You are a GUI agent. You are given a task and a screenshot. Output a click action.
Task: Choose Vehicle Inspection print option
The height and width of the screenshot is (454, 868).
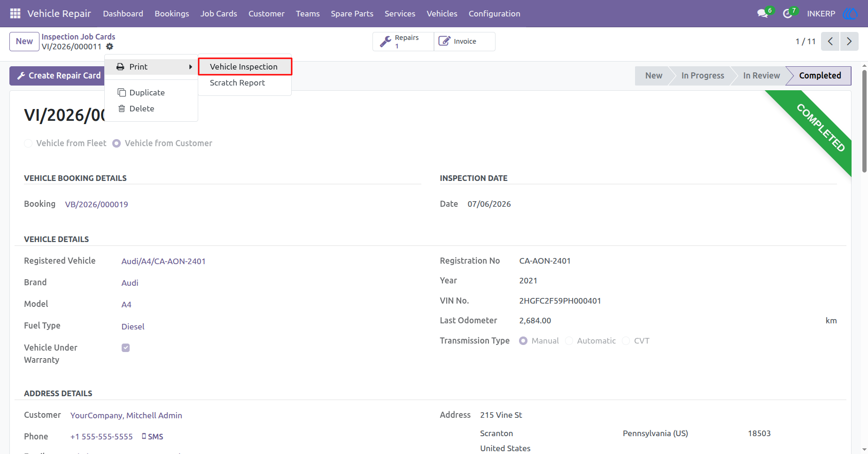pyautogui.click(x=245, y=67)
